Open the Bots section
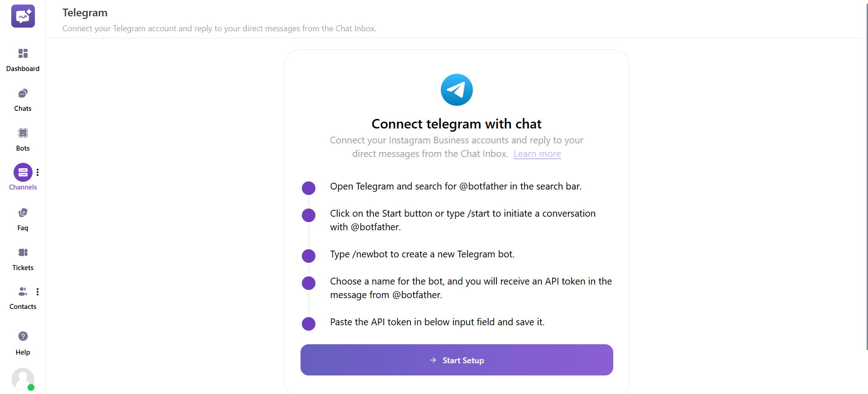This screenshot has width=868, height=394. tap(23, 133)
